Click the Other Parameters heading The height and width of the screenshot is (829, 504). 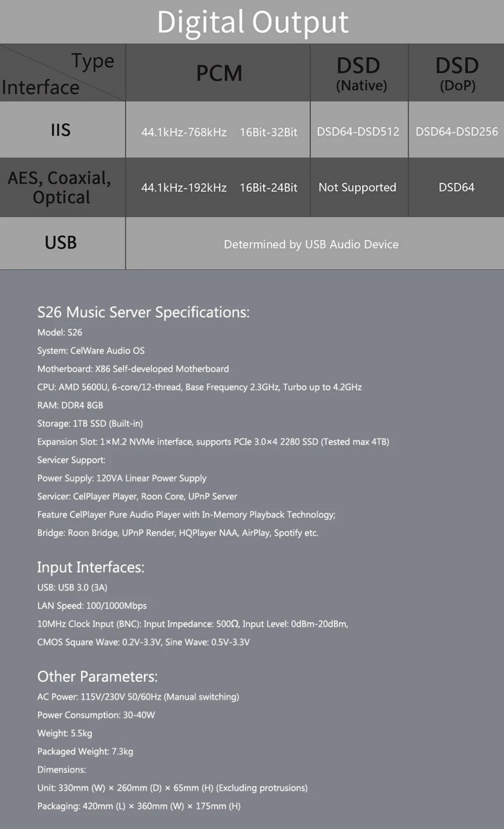(97, 677)
